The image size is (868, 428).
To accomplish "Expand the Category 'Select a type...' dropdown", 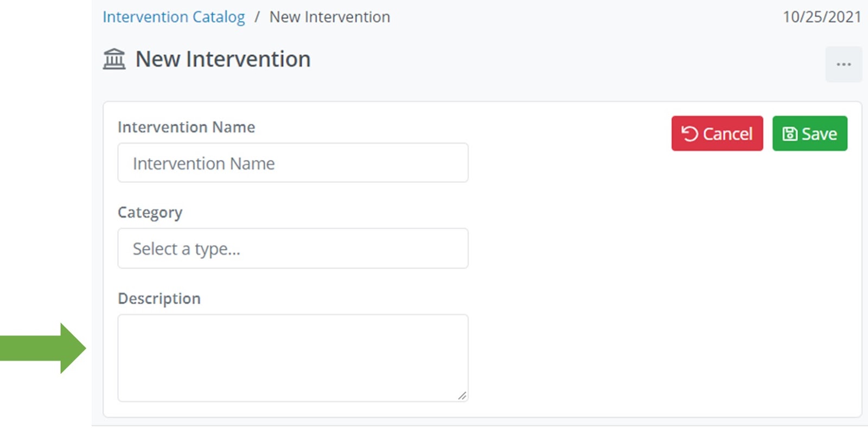I will 293,248.
